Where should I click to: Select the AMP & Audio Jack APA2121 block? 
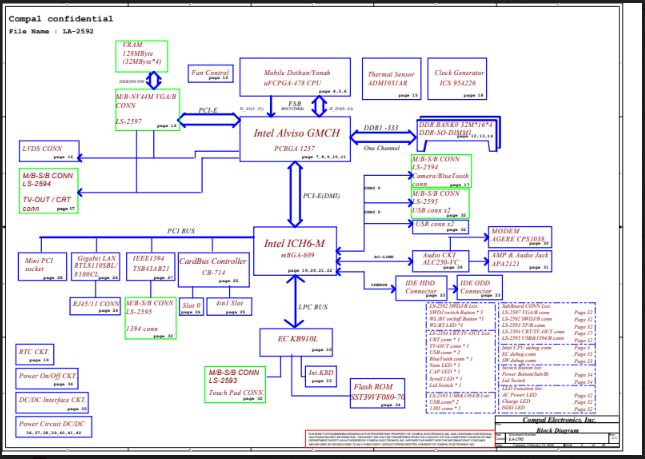coord(520,261)
